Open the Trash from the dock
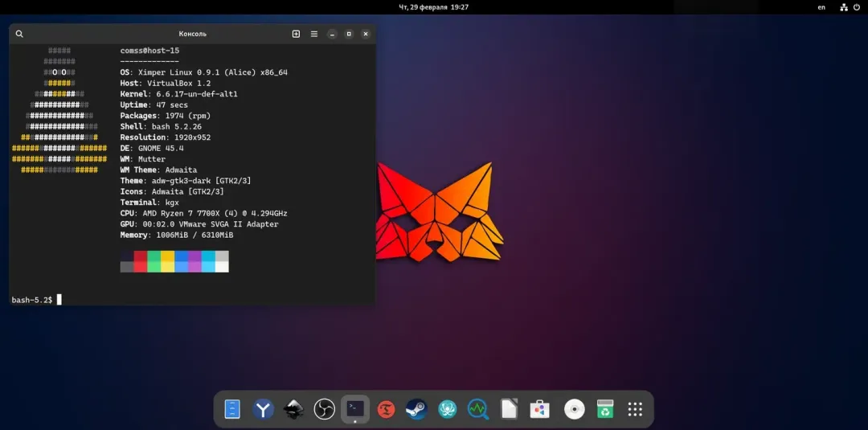The height and width of the screenshot is (430, 868). pyautogui.click(x=604, y=410)
